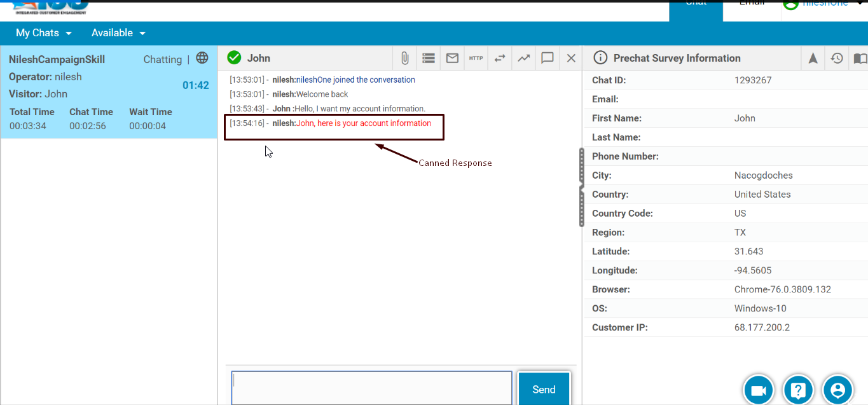Click the transfer chat arrows icon
The width and height of the screenshot is (868, 405).
click(500, 58)
